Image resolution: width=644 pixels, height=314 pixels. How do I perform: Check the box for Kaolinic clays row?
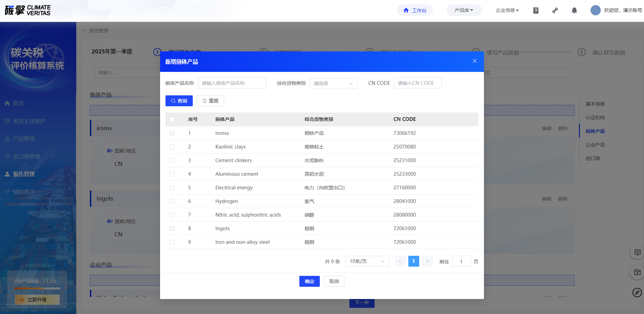pyautogui.click(x=172, y=147)
